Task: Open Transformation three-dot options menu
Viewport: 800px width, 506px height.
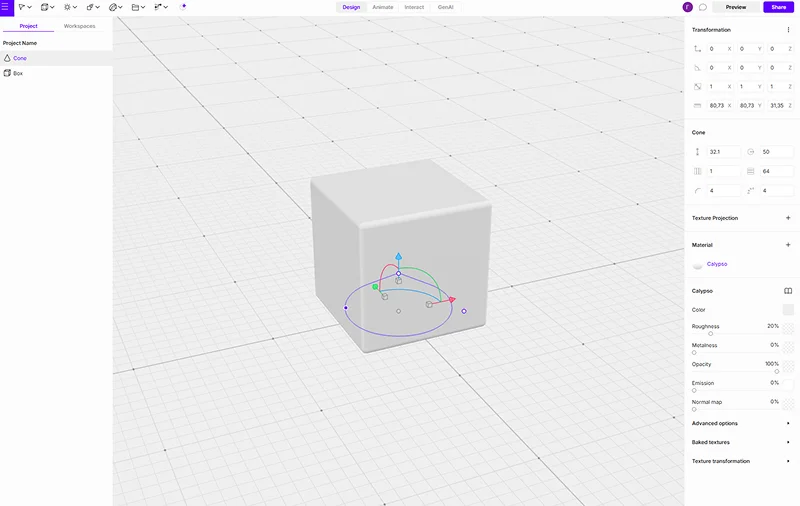Action: pyautogui.click(x=788, y=30)
